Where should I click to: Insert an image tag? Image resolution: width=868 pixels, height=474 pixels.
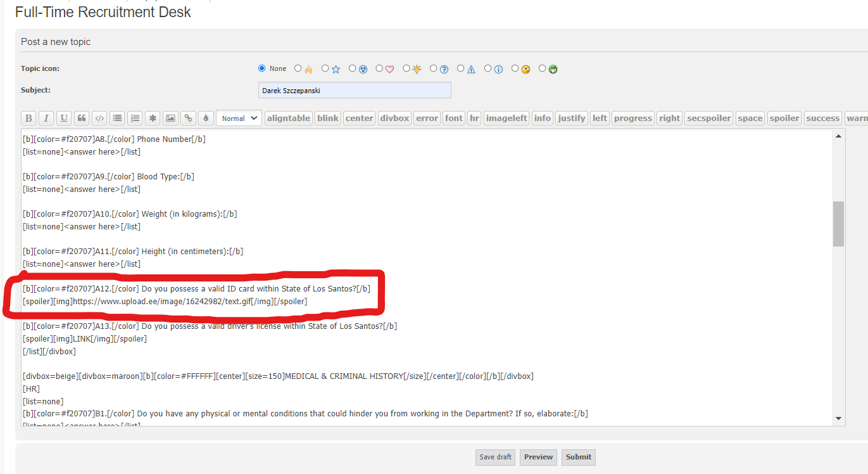pyautogui.click(x=170, y=118)
